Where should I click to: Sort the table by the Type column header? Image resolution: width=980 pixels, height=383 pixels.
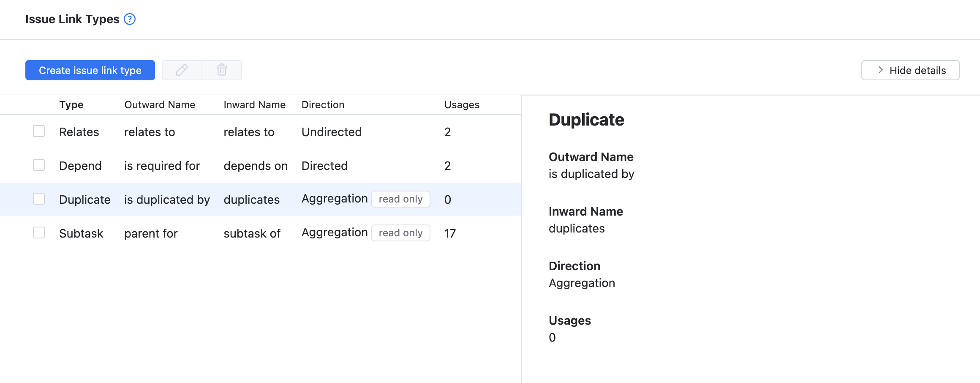71,104
